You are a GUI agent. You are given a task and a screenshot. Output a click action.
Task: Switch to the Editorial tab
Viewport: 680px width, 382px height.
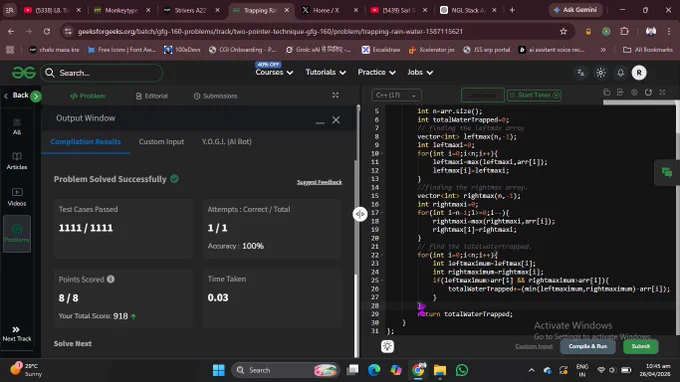[152, 96]
